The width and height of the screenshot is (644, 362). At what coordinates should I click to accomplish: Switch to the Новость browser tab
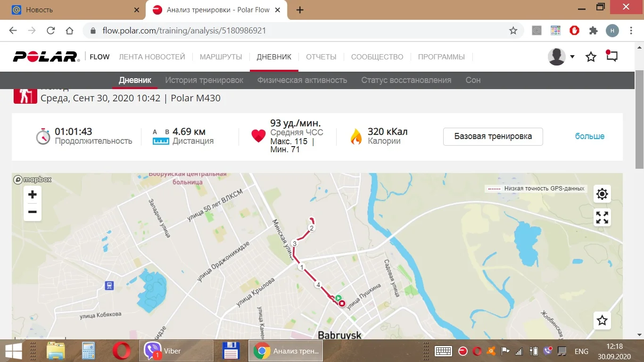(75, 10)
